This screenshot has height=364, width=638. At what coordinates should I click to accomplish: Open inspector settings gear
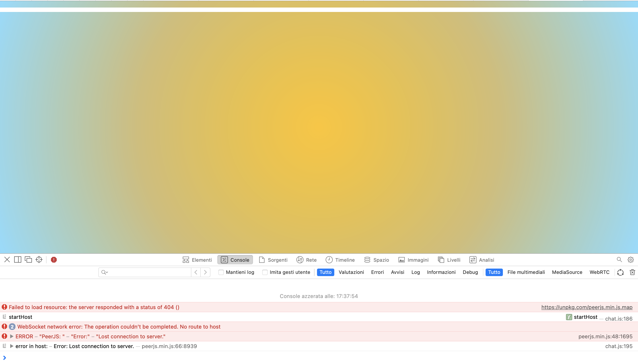coord(630,260)
